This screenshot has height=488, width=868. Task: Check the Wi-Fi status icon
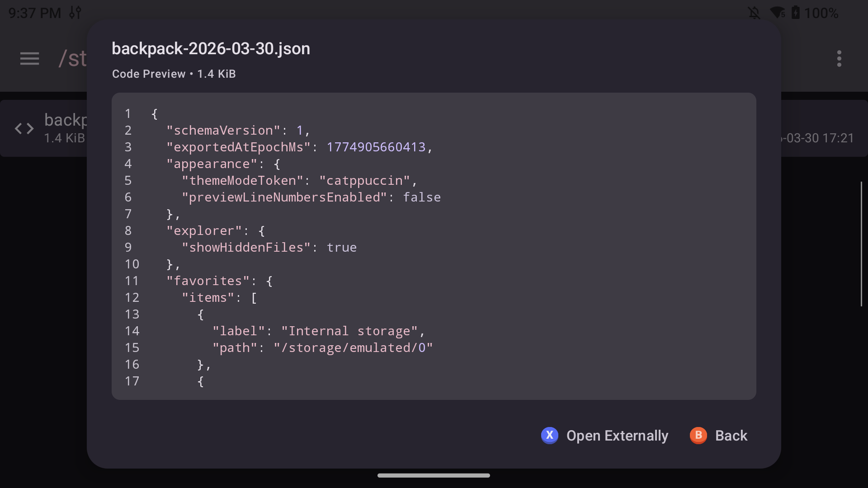coord(778,13)
